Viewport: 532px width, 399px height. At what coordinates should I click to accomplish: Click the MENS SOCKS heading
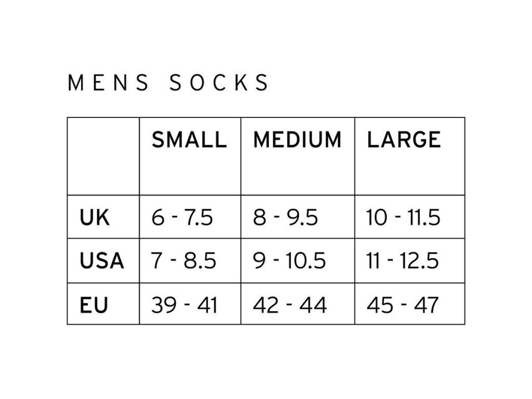pyautogui.click(x=168, y=83)
